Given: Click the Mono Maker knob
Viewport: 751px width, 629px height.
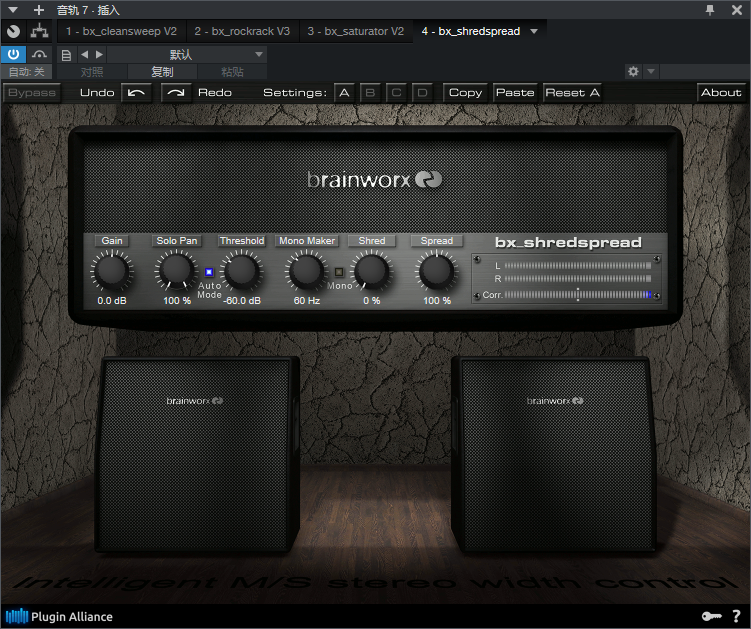Looking at the screenshot, I should click(x=307, y=271).
